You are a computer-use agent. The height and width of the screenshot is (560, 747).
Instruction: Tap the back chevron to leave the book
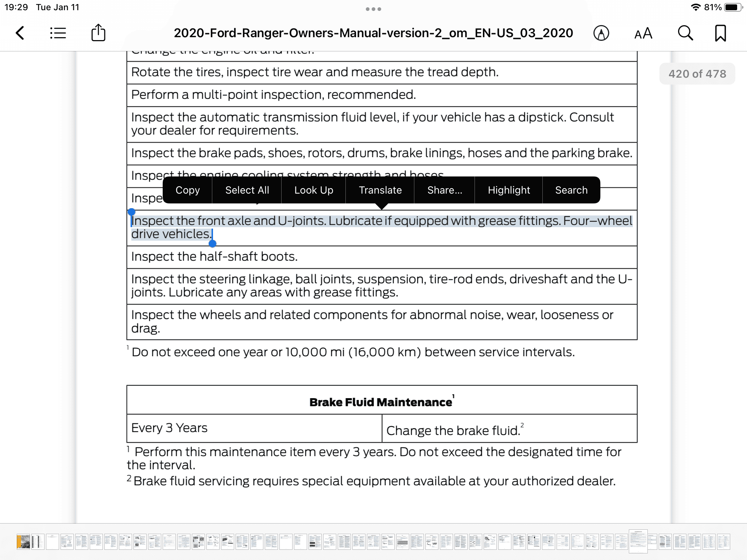(20, 33)
